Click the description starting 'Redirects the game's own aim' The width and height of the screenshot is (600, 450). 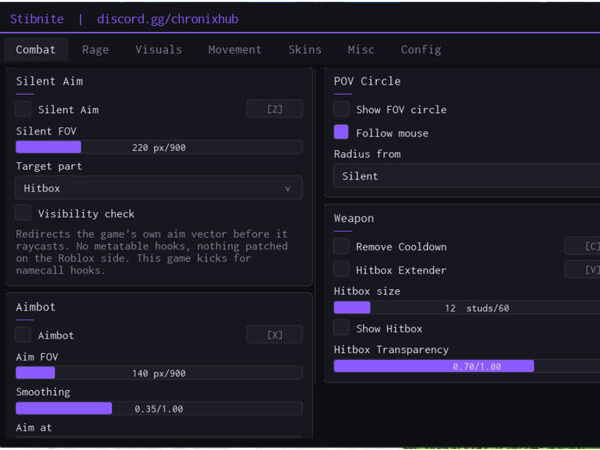(152, 252)
